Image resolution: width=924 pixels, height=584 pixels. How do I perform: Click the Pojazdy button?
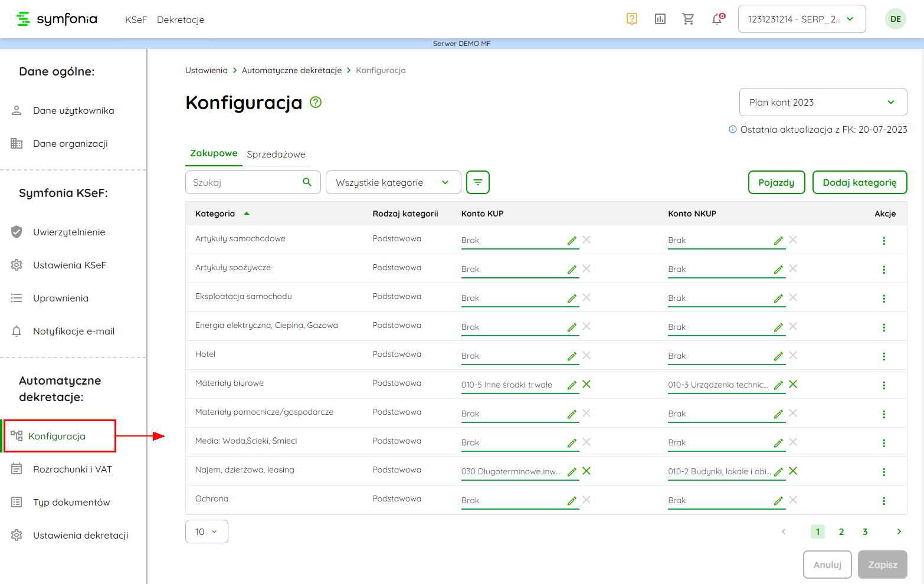(x=776, y=182)
